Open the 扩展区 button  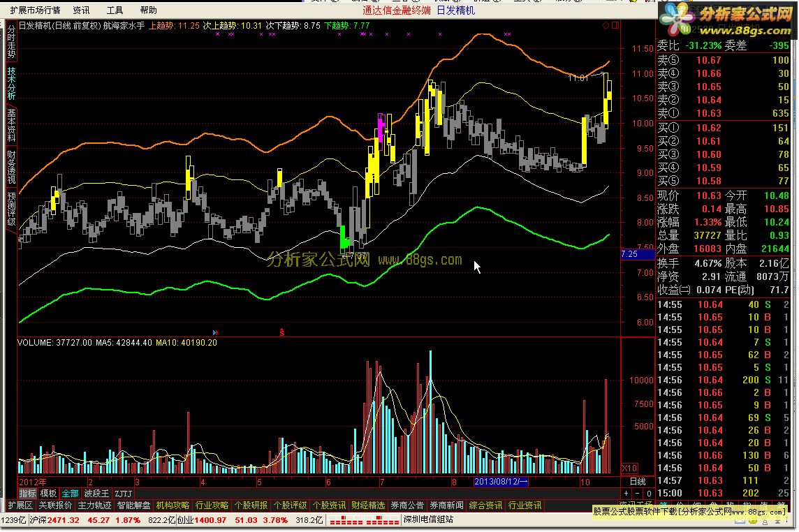click(x=20, y=505)
